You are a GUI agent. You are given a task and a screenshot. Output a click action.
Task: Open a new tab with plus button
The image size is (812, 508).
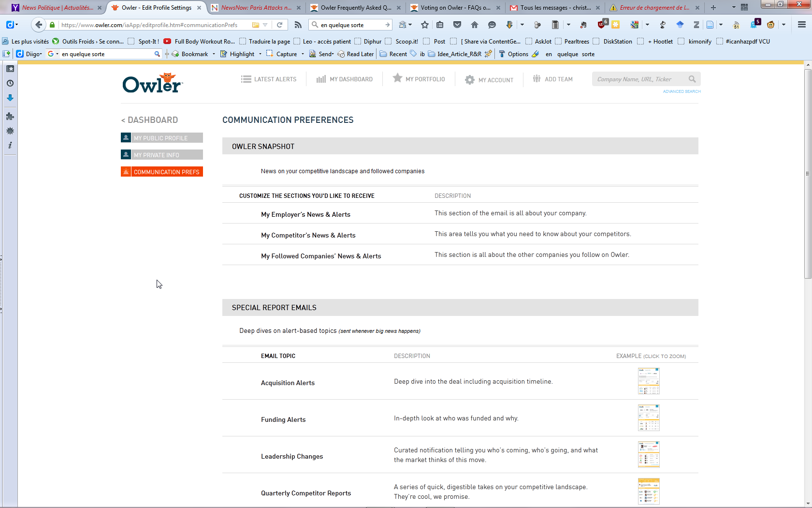(713, 7)
